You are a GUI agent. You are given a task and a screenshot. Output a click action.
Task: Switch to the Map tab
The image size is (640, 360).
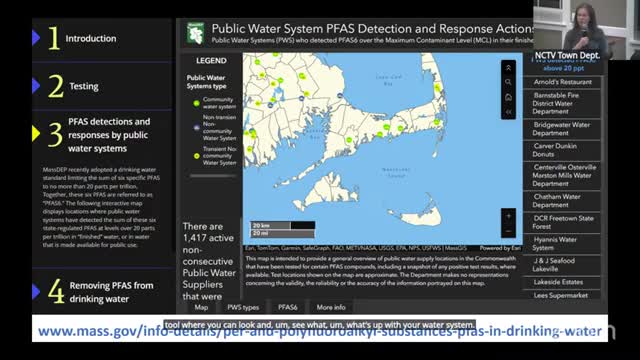pyautogui.click(x=201, y=307)
